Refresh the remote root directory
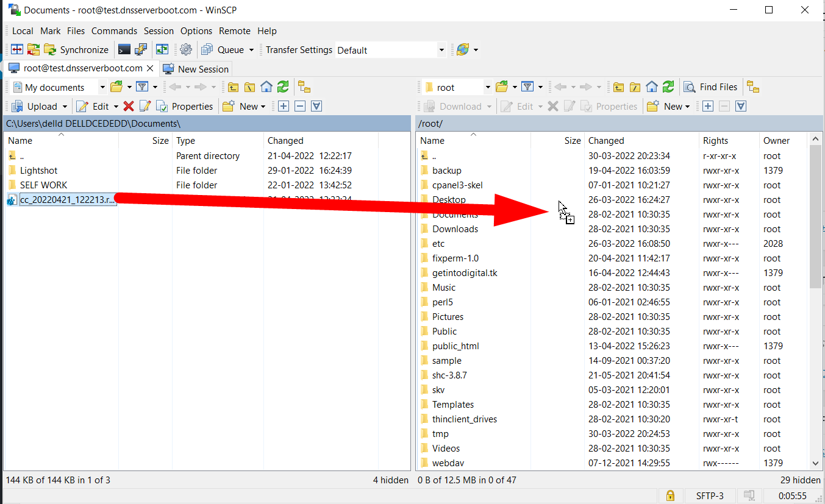Viewport: 825px width, 504px height. point(668,87)
